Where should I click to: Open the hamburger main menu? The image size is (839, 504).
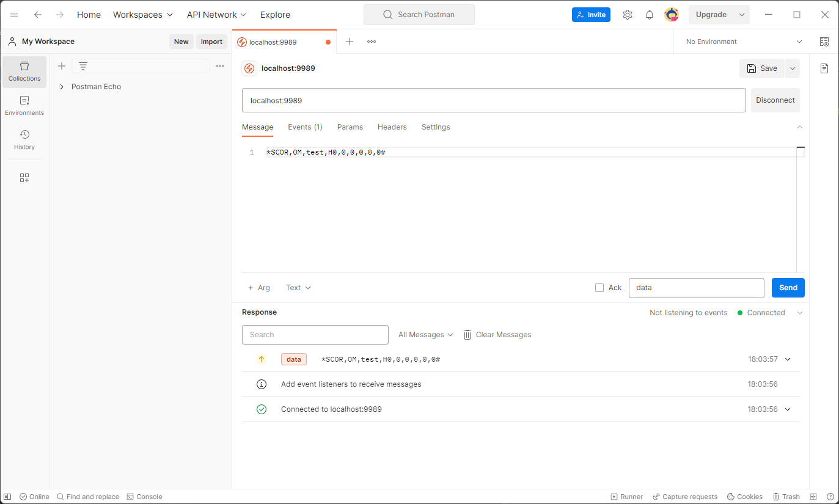(14, 15)
